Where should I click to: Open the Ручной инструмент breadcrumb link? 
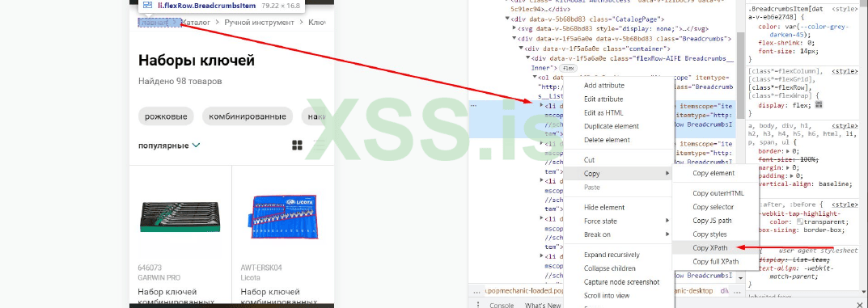tap(259, 23)
